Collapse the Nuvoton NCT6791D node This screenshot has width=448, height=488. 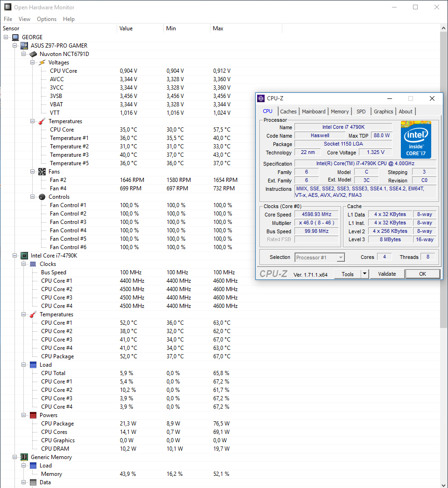coord(23,54)
